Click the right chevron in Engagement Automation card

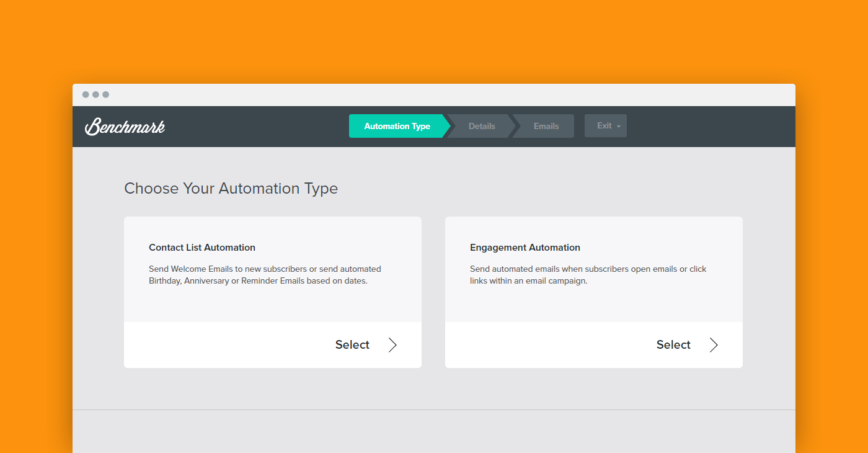714,345
